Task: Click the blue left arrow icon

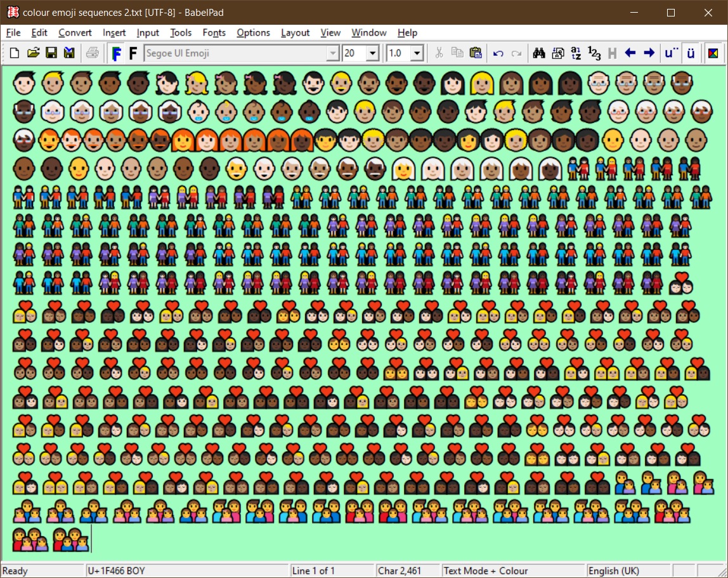Action: 630,53
